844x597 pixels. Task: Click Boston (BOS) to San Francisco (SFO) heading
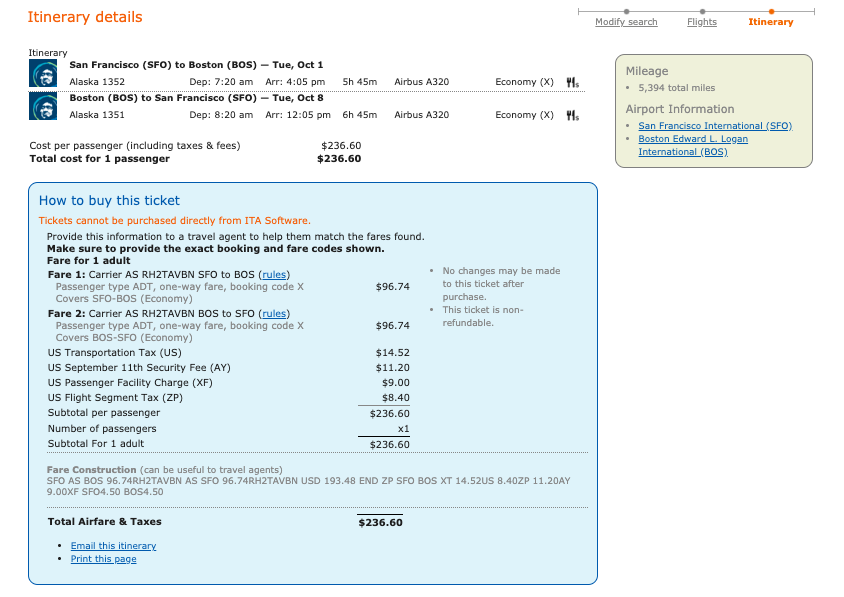[196, 98]
